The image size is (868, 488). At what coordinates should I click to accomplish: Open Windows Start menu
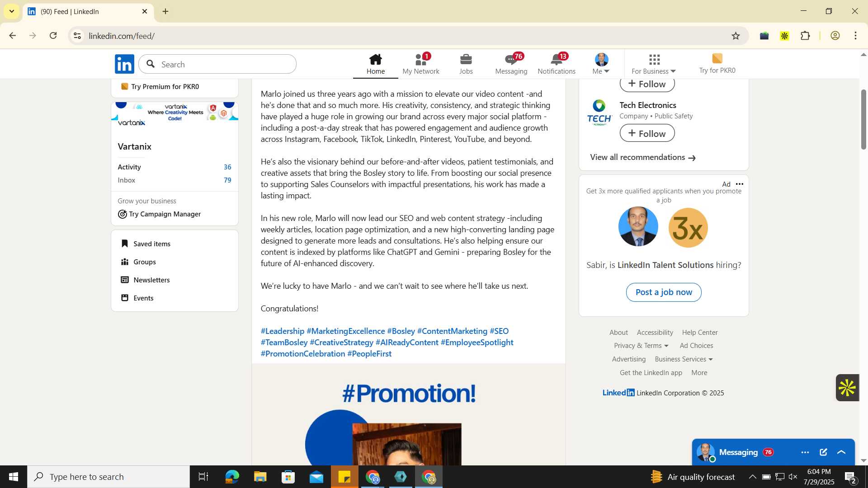coord(14,477)
